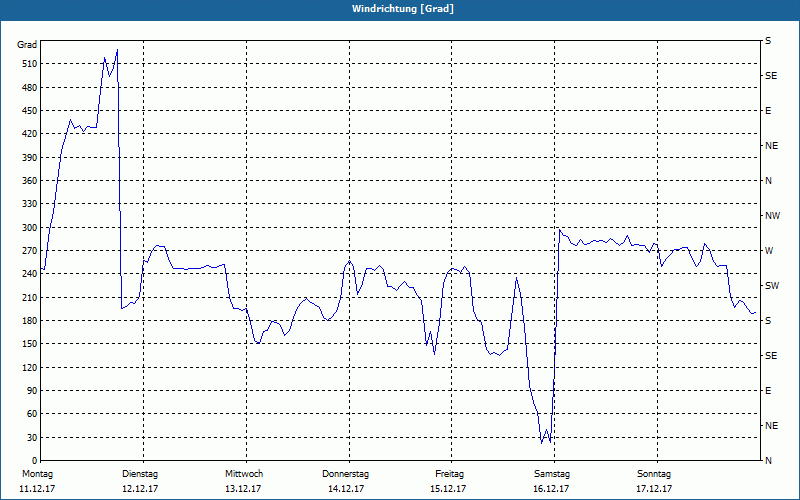Select the S compass label beside the 180 gridline
The image size is (800, 500).
coord(768,320)
